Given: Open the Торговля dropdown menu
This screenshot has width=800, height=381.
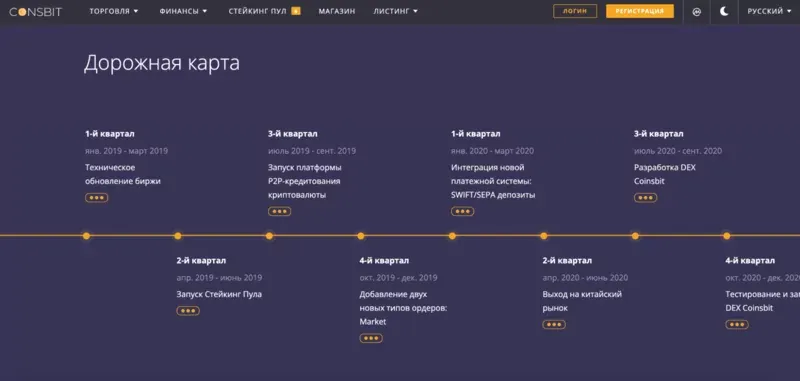Looking at the screenshot, I should 114,11.
